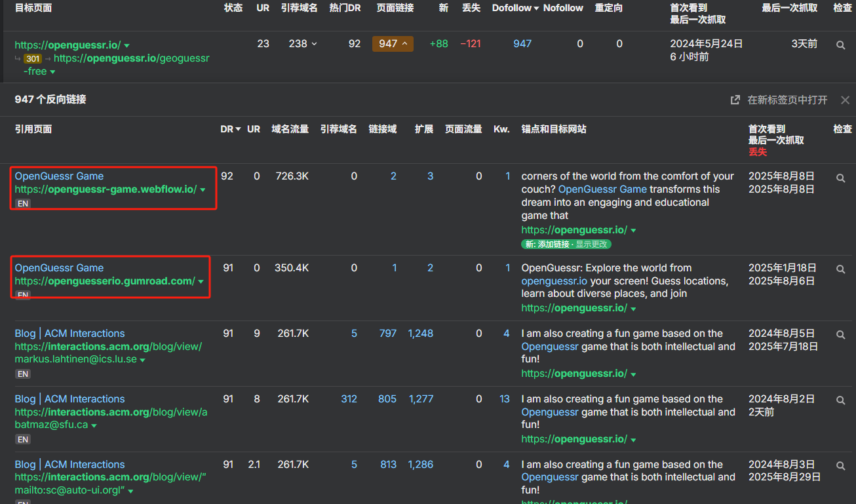Click the open in new tab icon

(735, 100)
